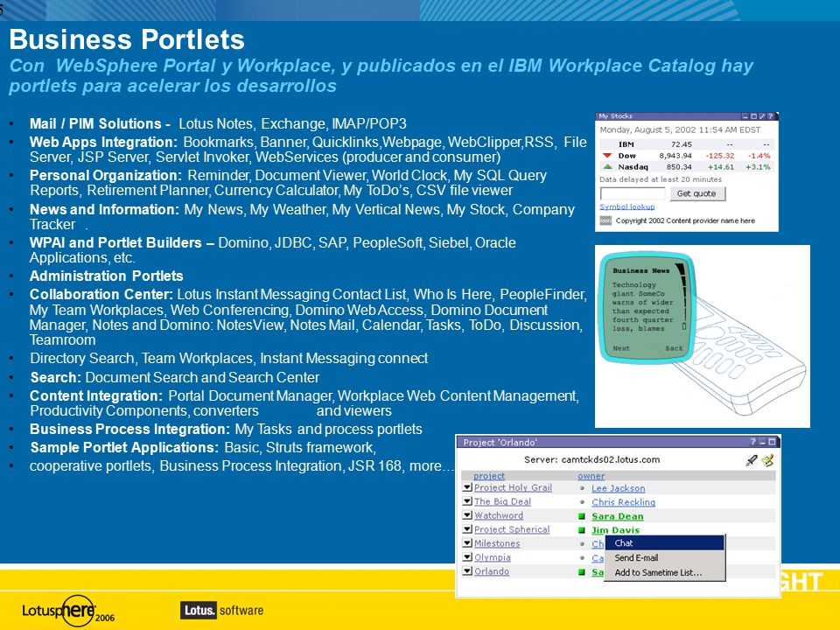Click the Administration Portlets bullet text
This screenshot has height=630, width=840.
tap(107, 276)
